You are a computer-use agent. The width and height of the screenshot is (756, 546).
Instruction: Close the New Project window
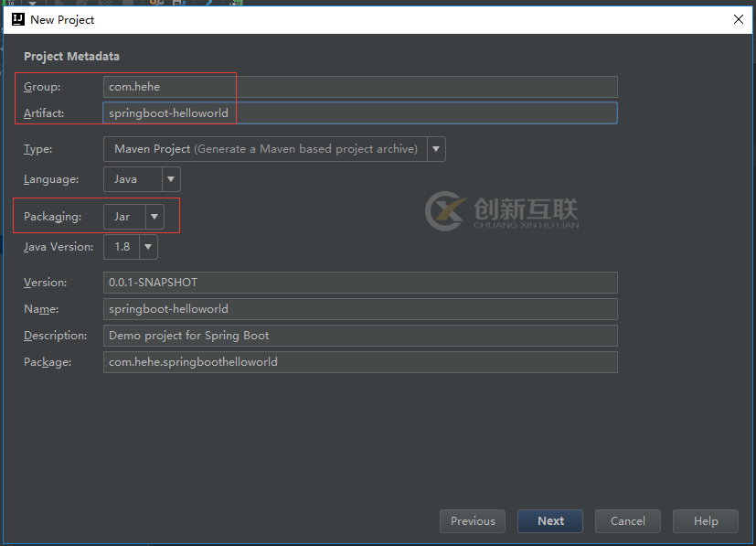pyautogui.click(x=738, y=19)
